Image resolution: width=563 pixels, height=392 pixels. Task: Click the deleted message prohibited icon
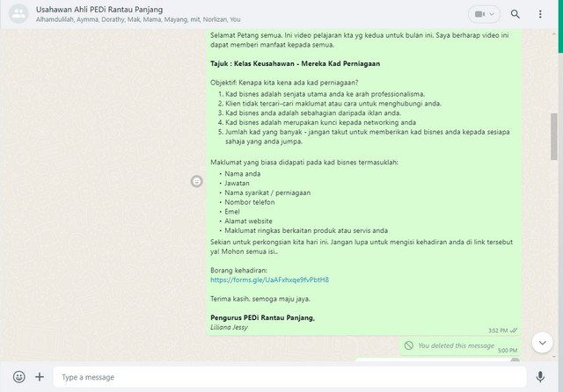(x=409, y=345)
